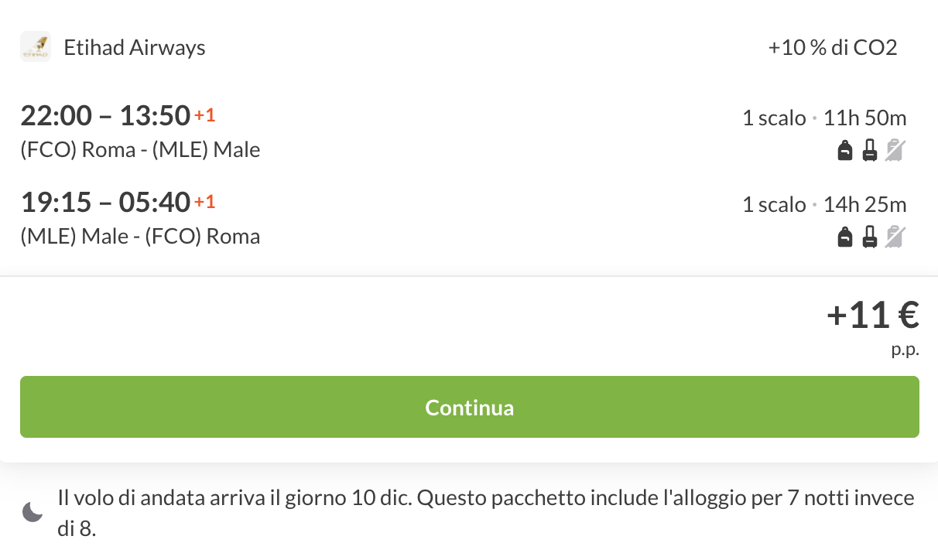This screenshot has width=938, height=560.
Task: Click the Etihad Airways logo icon
Action: pyautogui.click(x=36, y=47)
